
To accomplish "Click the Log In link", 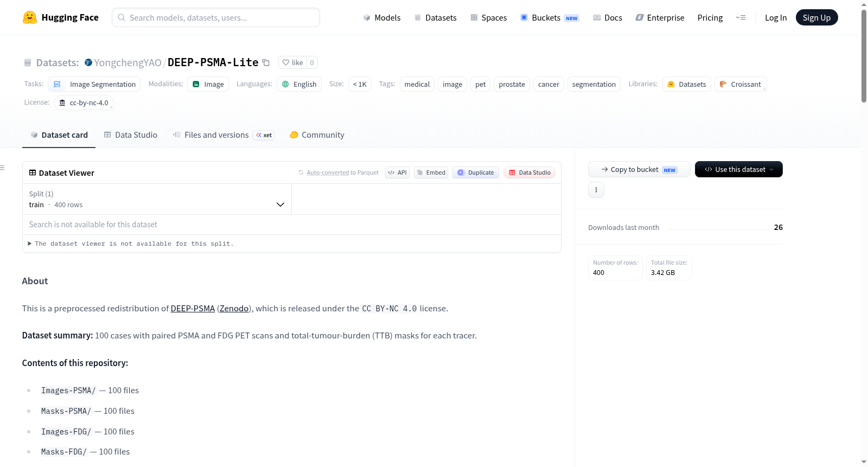I will [776, 17].
